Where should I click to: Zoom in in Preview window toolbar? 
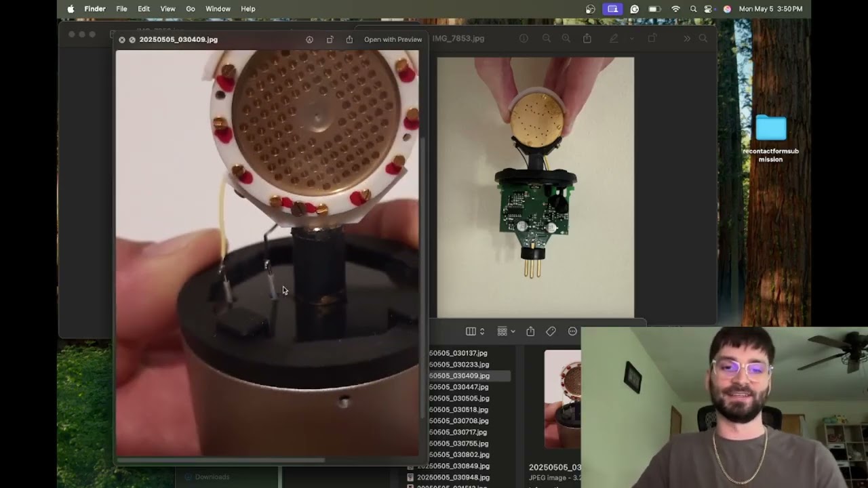tap(566, 39)
